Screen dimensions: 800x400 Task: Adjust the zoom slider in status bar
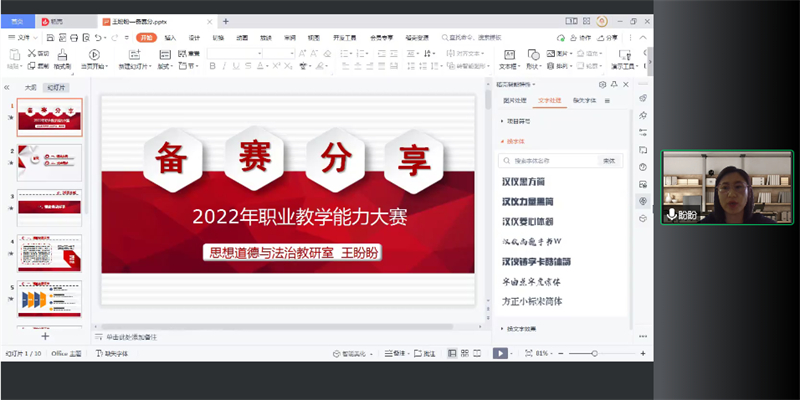pyautogui.click(x=595, y=353)
